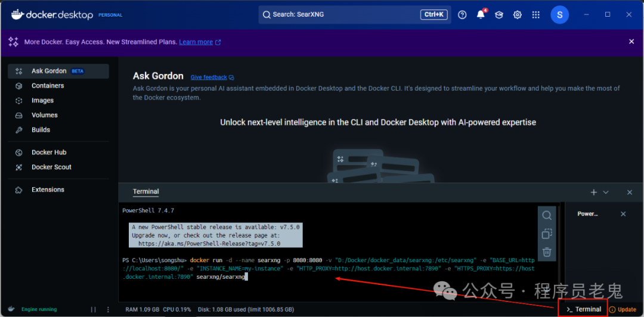Image resolution: width=644 pixels, height=317 pixels.
Task: Click the BETA badge next to Ask Gordon
Action: 78,71
